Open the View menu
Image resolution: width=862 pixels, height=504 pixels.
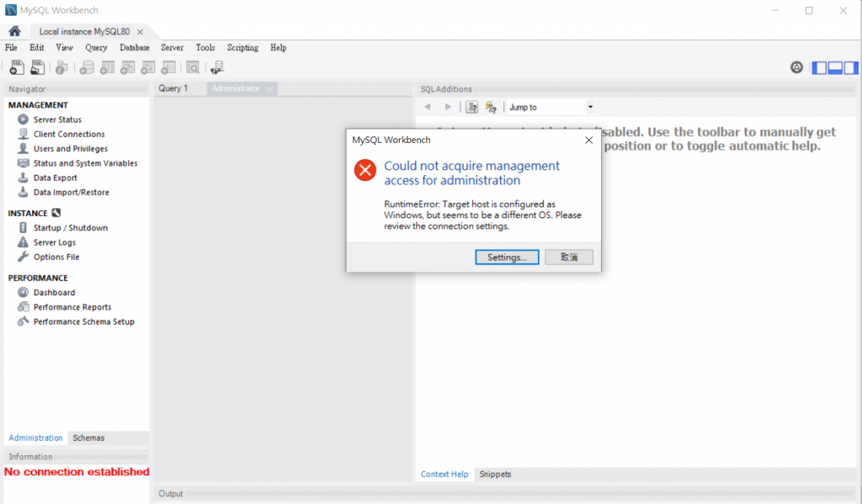(x=64, y=48)
